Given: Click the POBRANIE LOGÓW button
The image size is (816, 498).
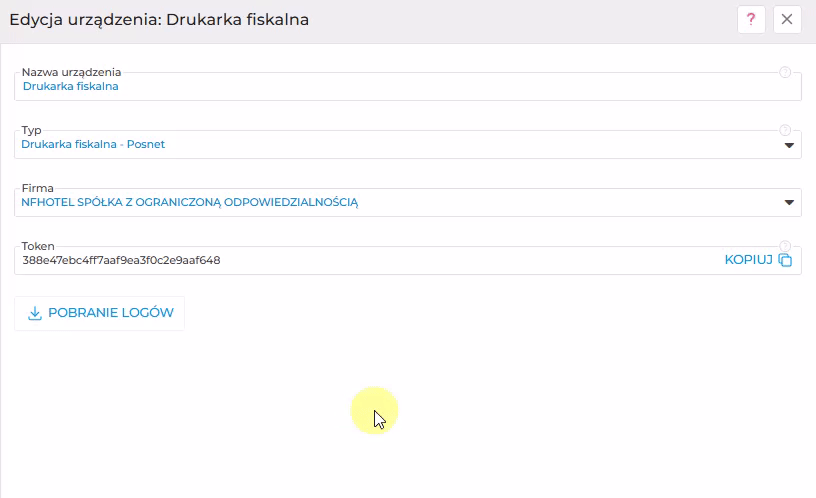Looking at the screenshot, I should pos(99,313).
